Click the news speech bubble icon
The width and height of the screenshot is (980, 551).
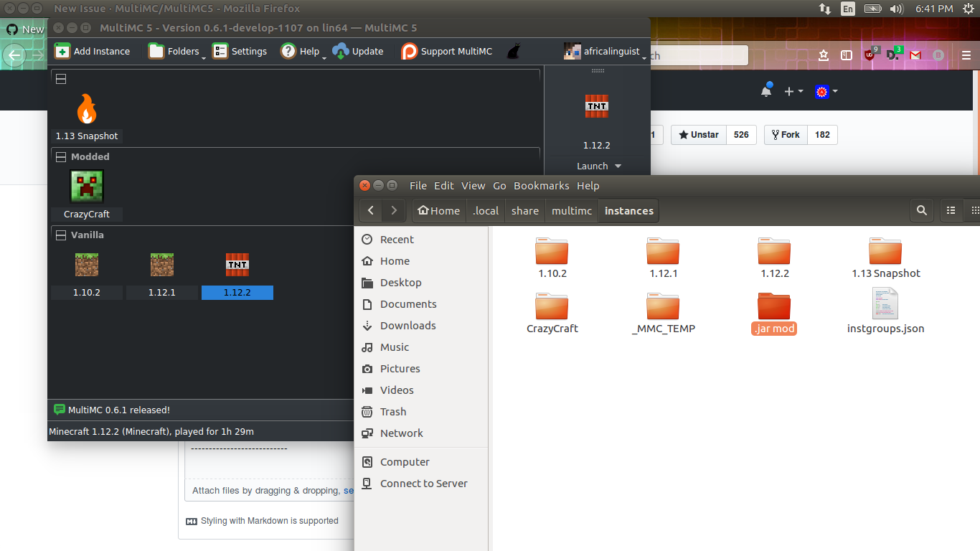click(60, 410)
